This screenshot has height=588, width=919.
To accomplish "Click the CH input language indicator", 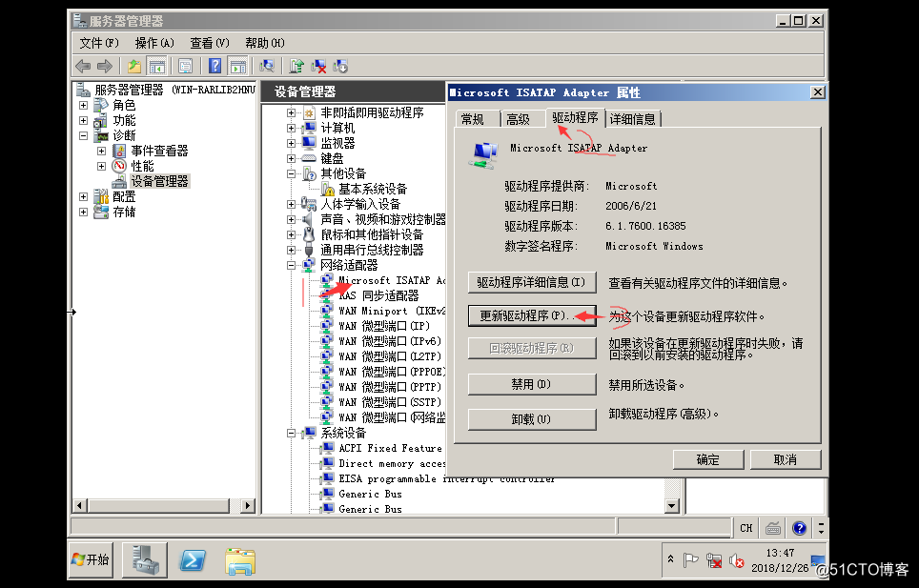I will click(x=746, y=528).
